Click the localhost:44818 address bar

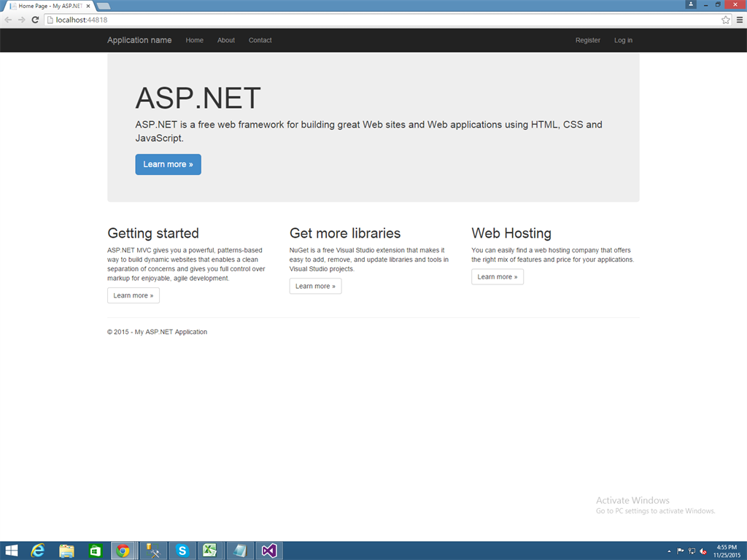coord(384,20)
